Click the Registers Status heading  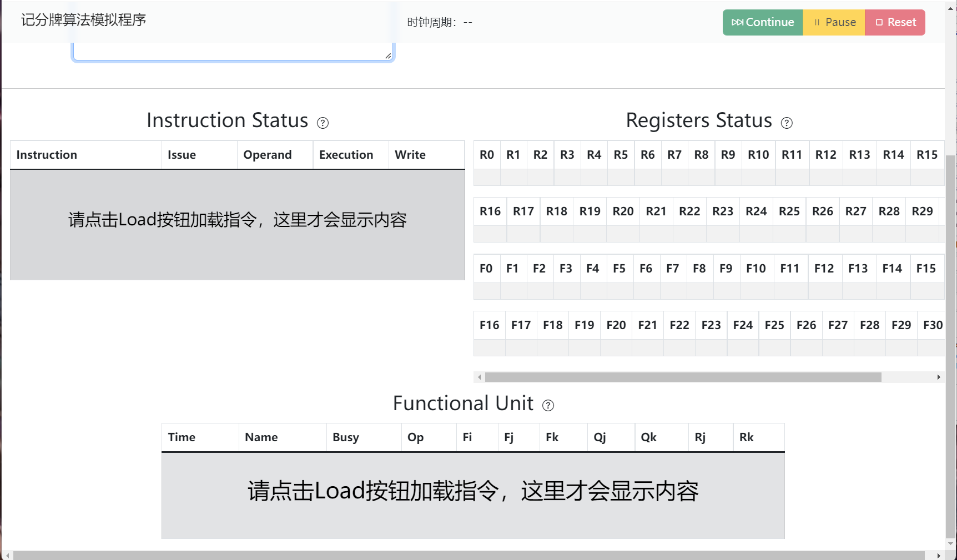pyautogui.click(x=699, y=120)
